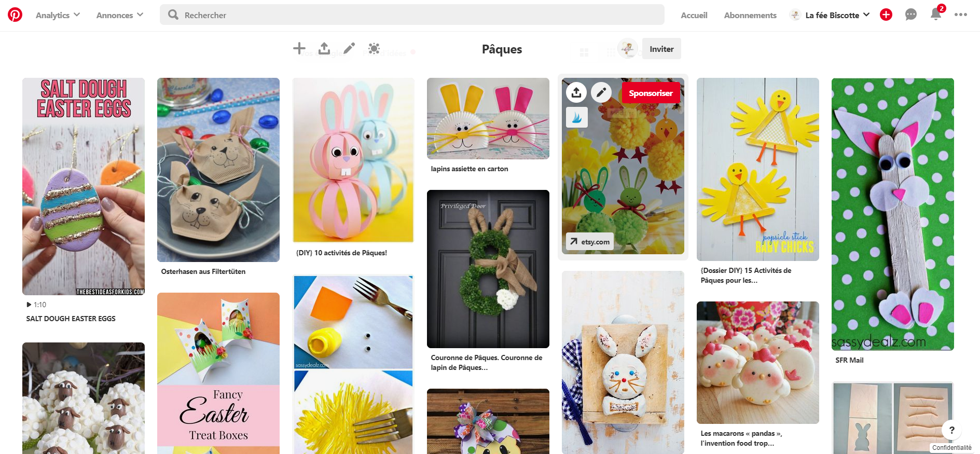Open the Confidentialité link
This screenshot has width=980, height=454.
(x=951, y=448)
